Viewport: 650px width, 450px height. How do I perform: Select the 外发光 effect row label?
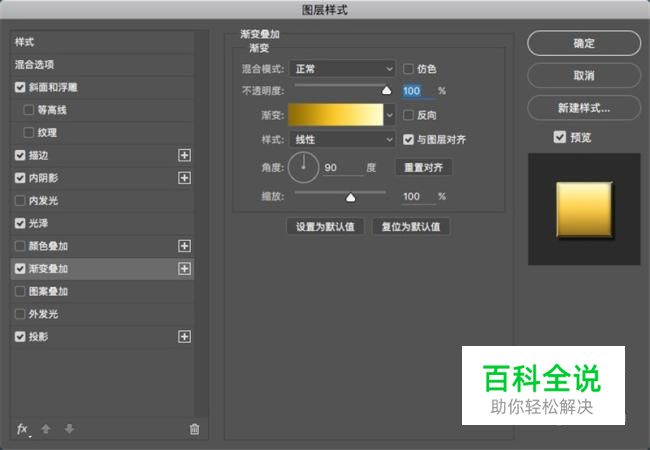click(43, 314)
